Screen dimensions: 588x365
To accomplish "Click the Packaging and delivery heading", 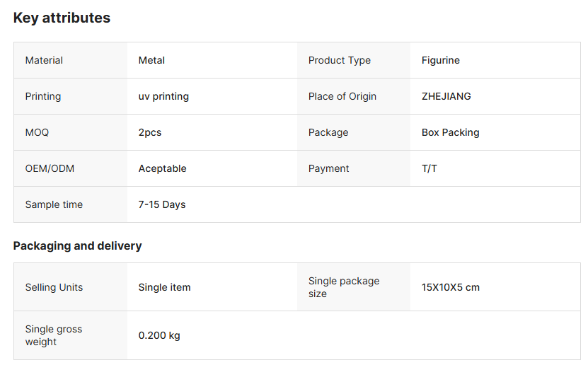I will point(77,246).
